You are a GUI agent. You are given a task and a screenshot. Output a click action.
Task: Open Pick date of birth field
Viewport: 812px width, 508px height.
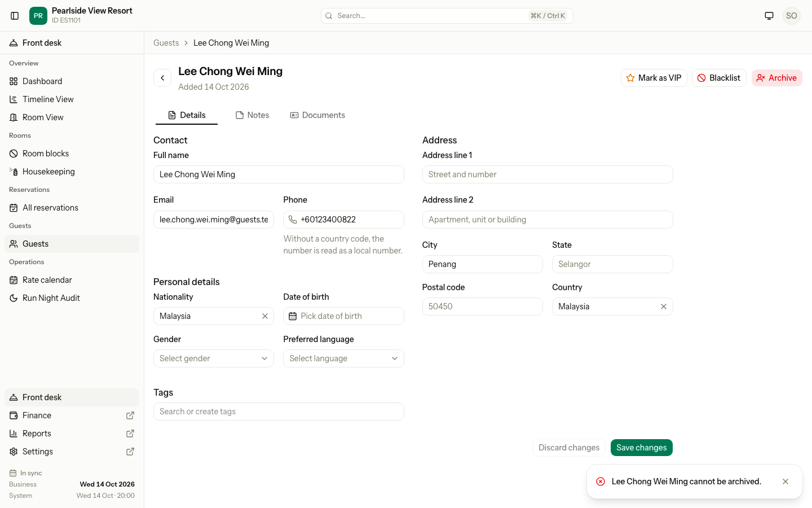tap(343, 316)
